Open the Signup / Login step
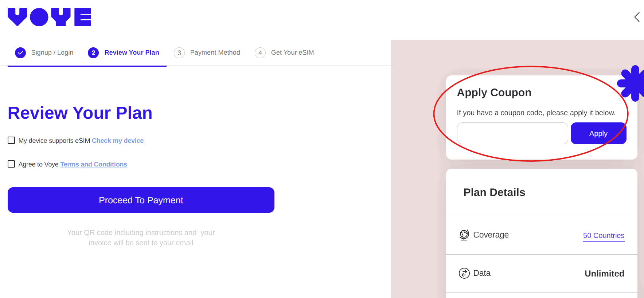The image size is (644, 298). tap(52, 52)
